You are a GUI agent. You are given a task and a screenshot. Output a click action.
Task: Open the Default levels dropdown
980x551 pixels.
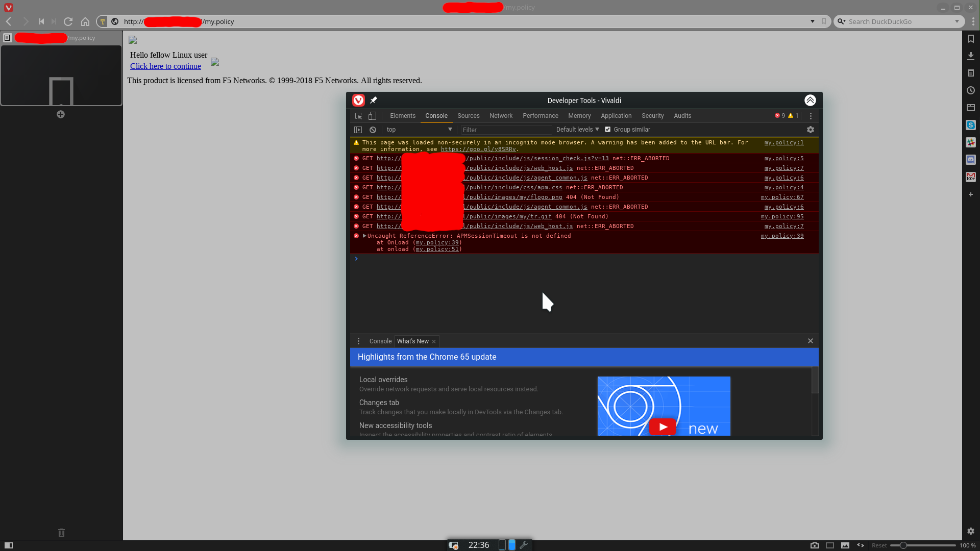[577, 130]
